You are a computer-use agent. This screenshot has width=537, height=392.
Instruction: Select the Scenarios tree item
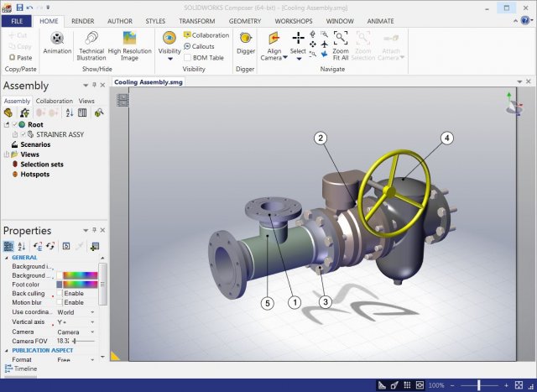35,144
